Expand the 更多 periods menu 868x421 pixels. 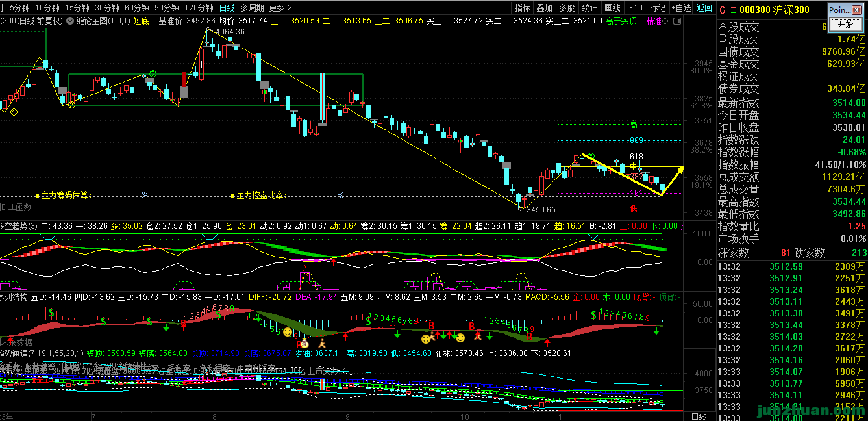(x=279, y=8)
